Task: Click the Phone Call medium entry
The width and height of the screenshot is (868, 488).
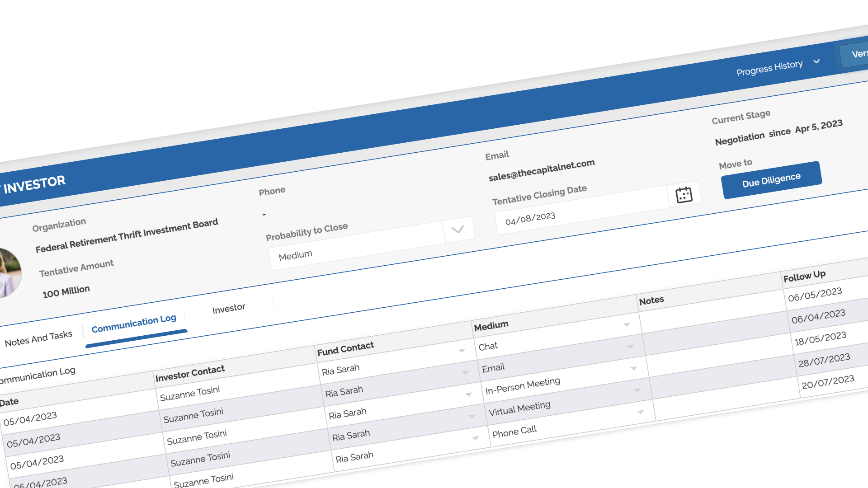Action: pos(514,432)
